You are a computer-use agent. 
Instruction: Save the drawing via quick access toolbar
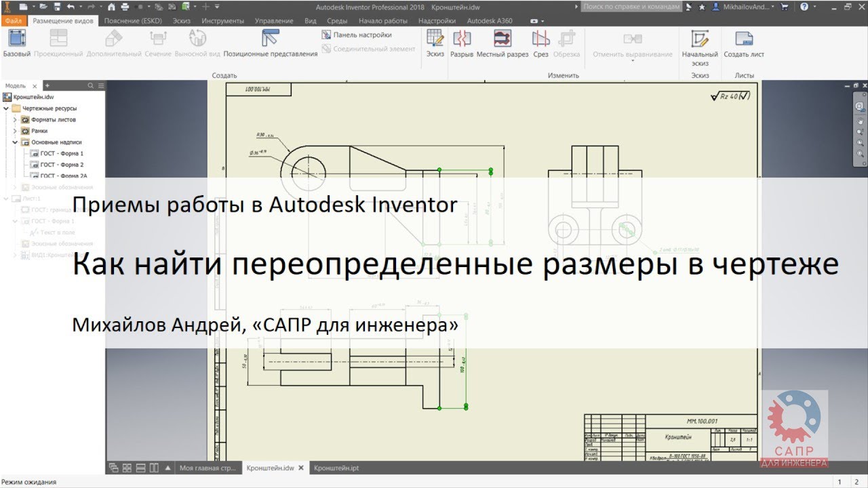click(x=57, y=7)
